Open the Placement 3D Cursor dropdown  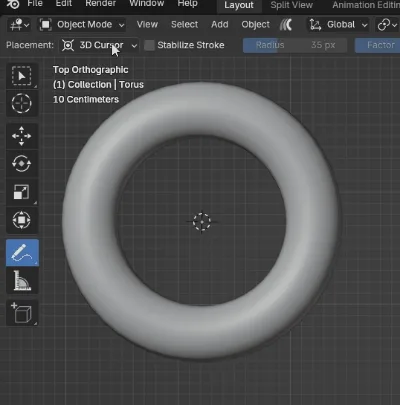click(99, 45)
